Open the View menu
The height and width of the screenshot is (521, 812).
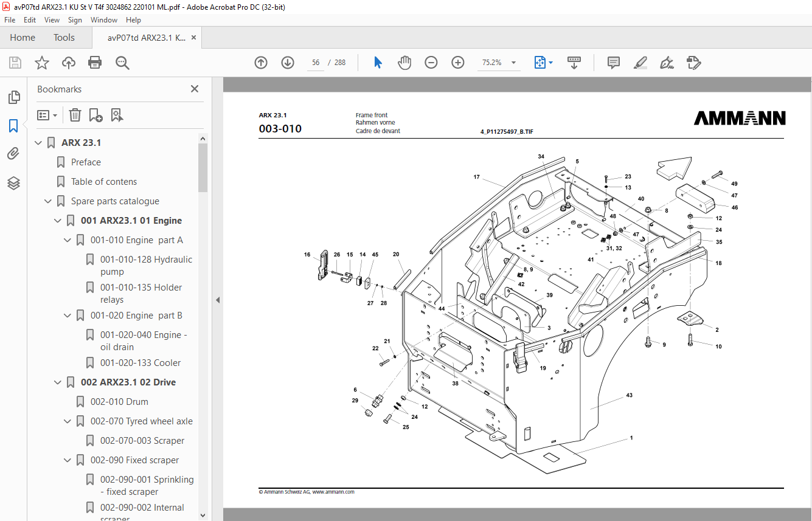click(x=52, y=20)
